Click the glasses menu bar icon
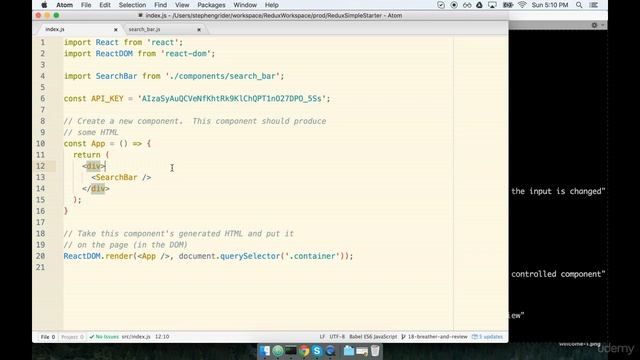640x360 pixels. [x=467, y=5]
